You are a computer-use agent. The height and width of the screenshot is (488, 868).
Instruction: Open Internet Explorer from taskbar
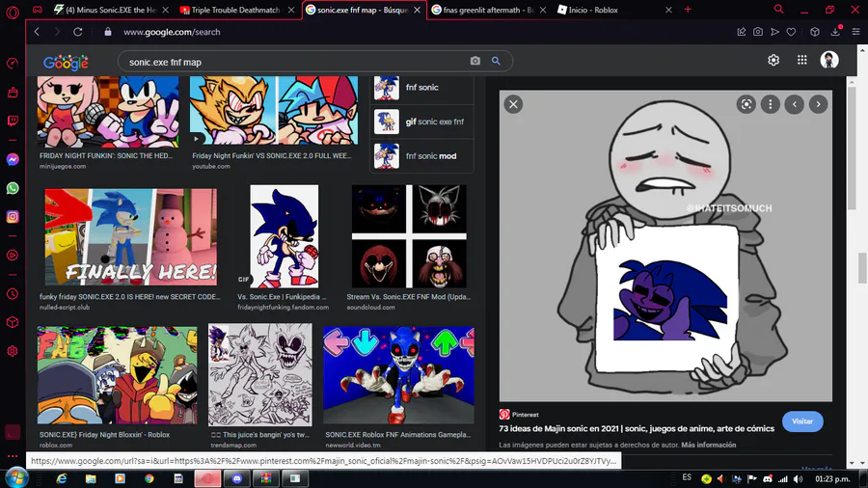61,478
